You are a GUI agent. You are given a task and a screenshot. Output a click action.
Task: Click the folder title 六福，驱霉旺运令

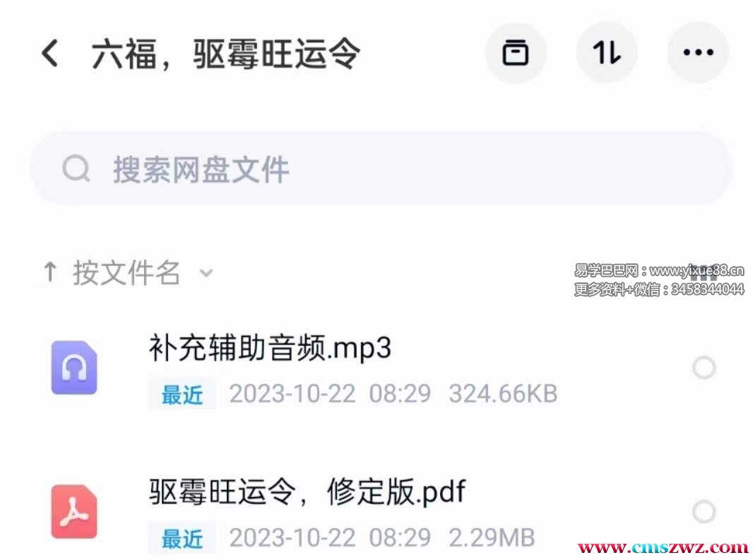225,53
